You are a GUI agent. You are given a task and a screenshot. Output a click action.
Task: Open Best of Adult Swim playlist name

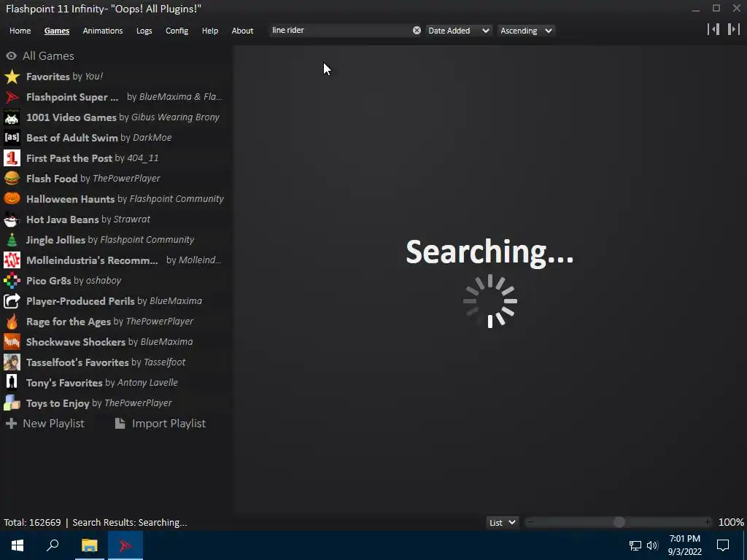pos(72,138)
